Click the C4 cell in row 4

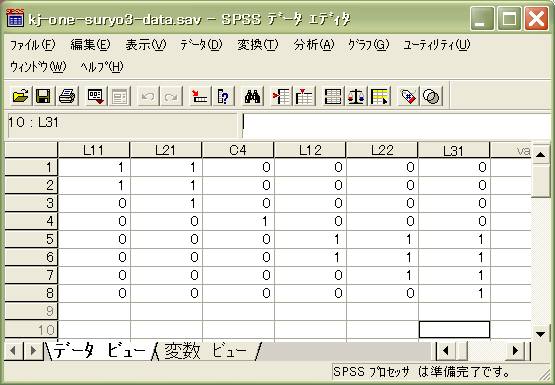coord(238,221)
